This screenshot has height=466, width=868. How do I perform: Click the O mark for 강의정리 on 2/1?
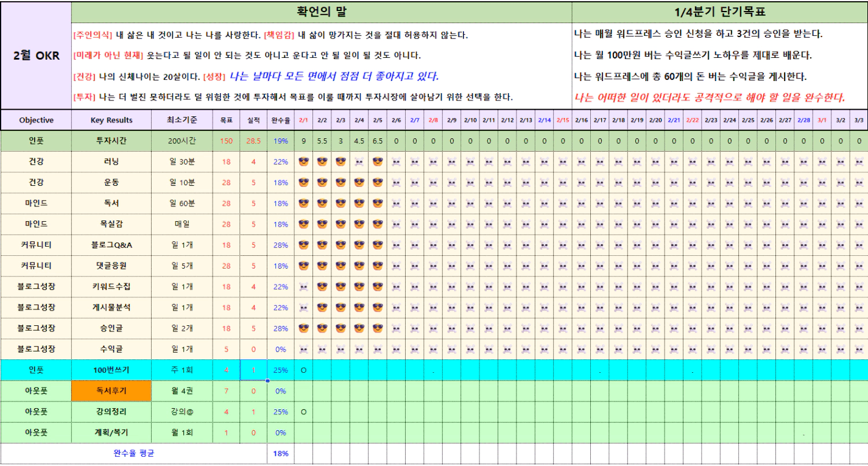point(304,411)
